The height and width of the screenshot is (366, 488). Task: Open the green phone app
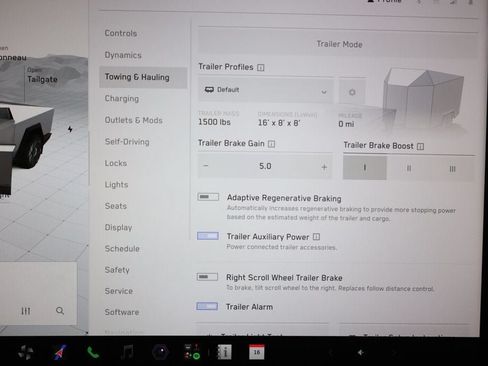93,352
